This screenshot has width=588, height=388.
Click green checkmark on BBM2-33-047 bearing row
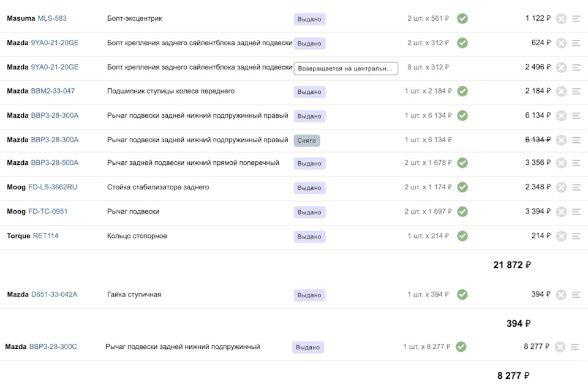tap(462, 91)
